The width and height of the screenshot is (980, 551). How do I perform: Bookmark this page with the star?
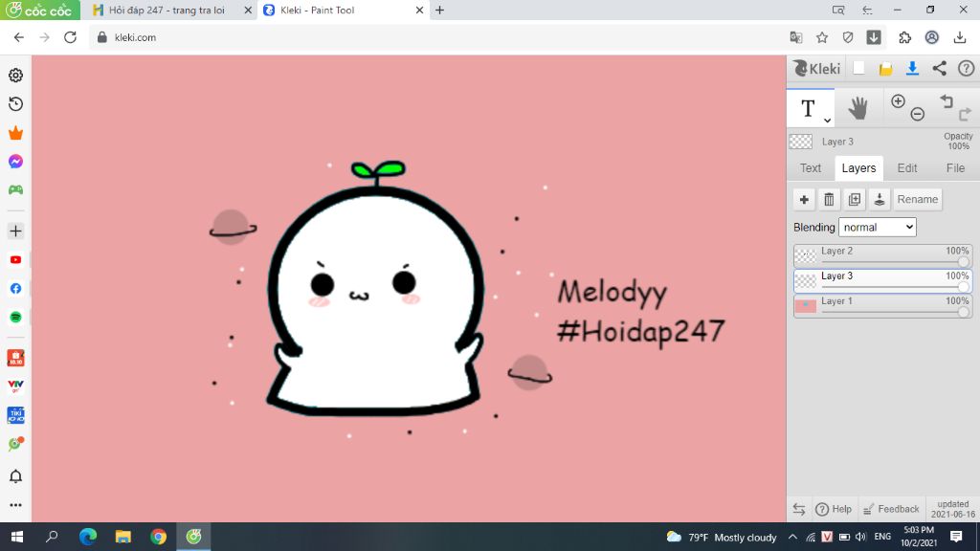pyautogui.click(x=822, y=37)
